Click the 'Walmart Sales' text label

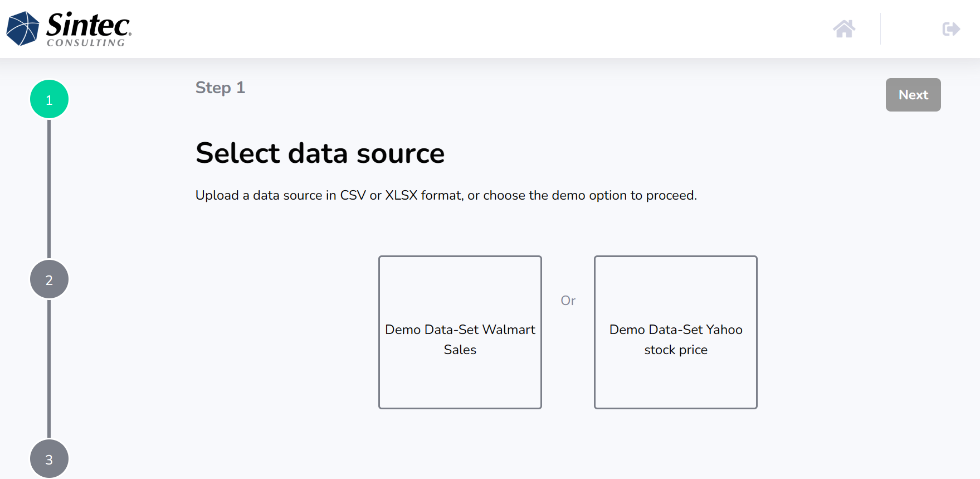pos(460,340)
